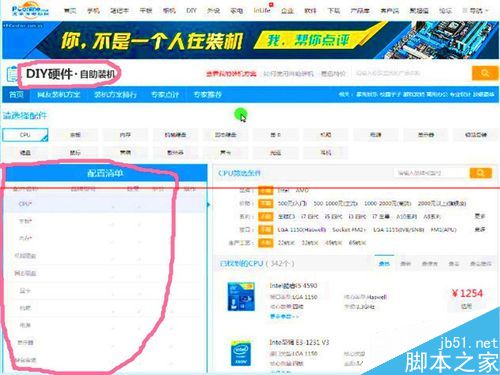Open 更多参数>> link for i5 4590

[284, 316]
